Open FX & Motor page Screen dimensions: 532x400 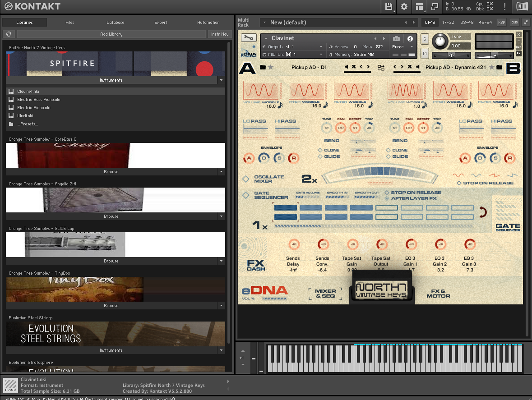click(x=438, y=294)
